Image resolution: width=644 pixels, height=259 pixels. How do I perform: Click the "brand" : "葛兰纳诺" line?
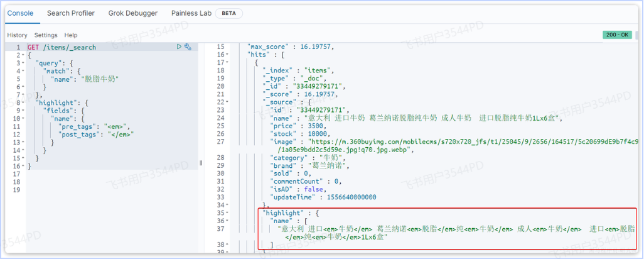pos(310,166)
